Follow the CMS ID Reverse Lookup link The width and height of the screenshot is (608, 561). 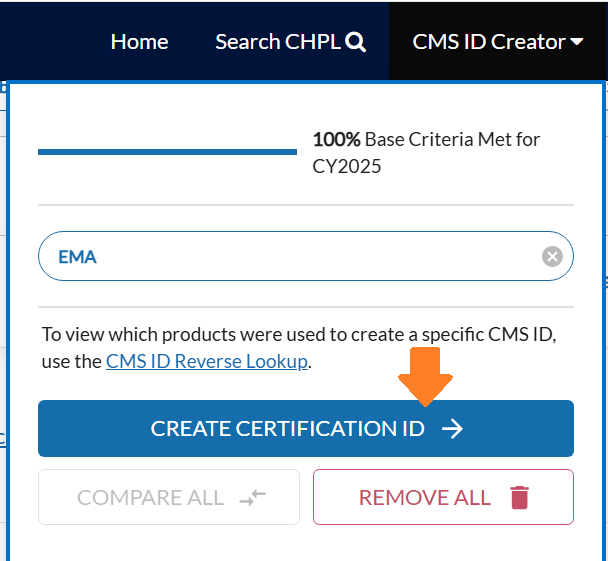[x=207, y=361]
